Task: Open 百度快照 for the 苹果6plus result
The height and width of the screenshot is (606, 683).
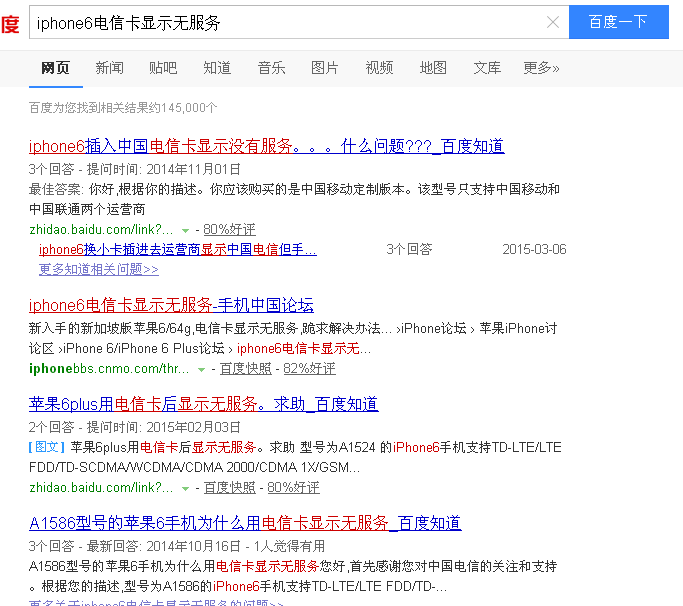Action: 230,488
